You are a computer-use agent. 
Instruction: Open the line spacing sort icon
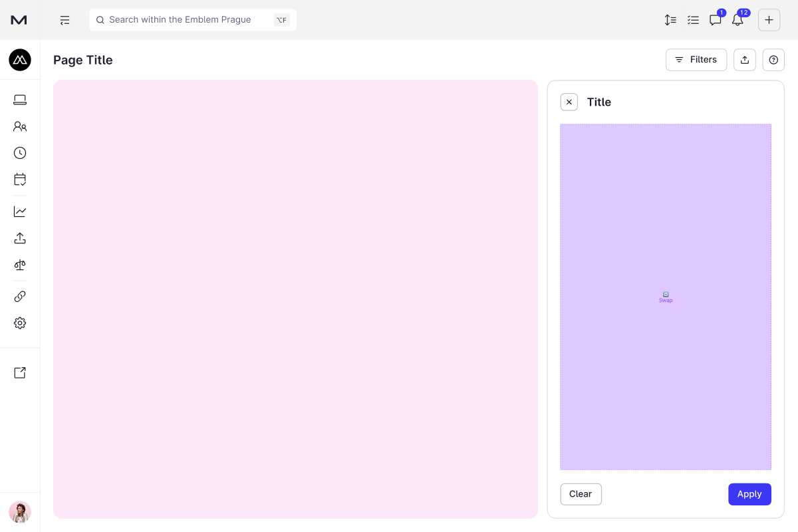click(670, 20)
